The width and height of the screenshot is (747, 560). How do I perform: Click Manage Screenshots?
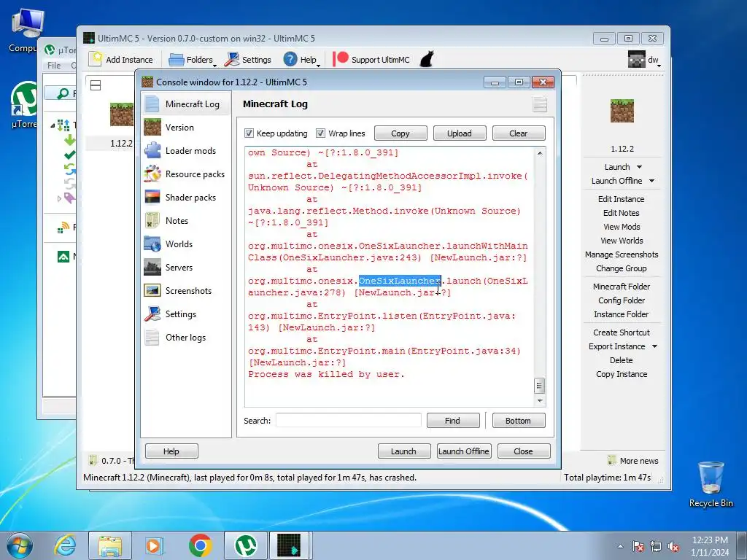622,254
